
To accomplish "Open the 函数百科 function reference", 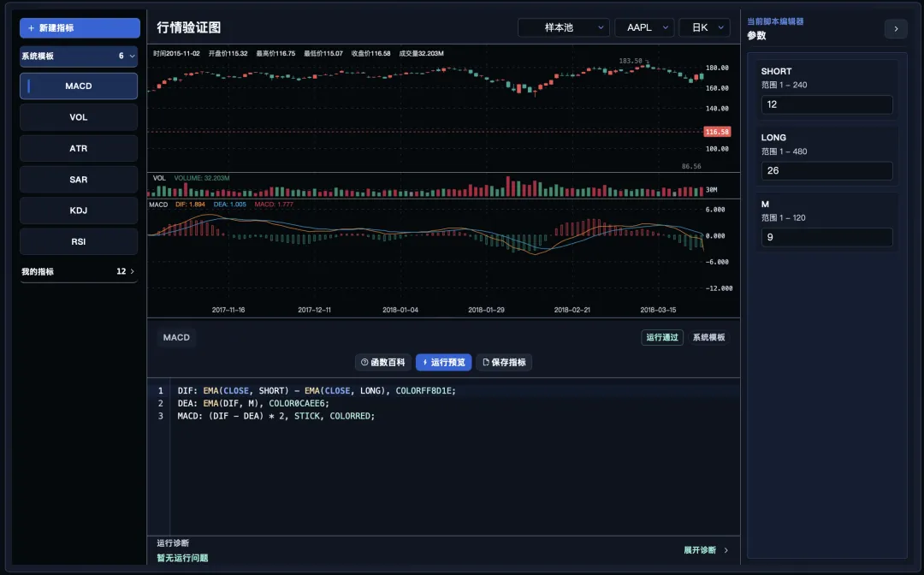I will click(x=383, y=362).
